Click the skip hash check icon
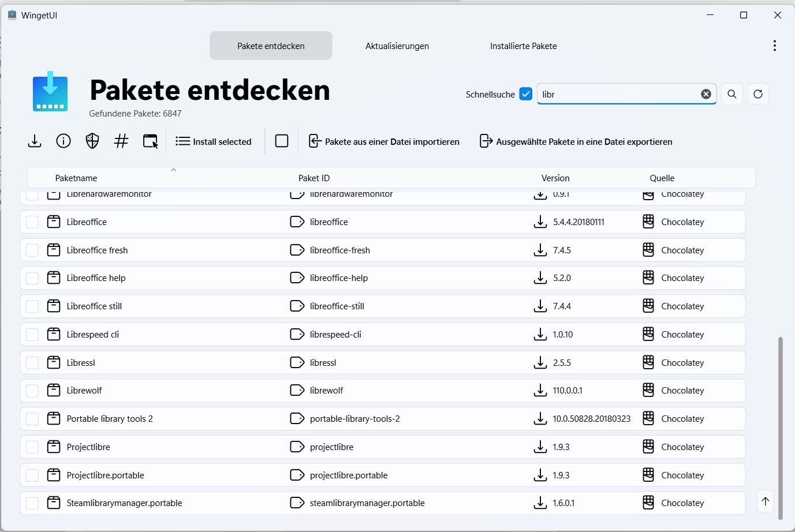 (121, 141)
